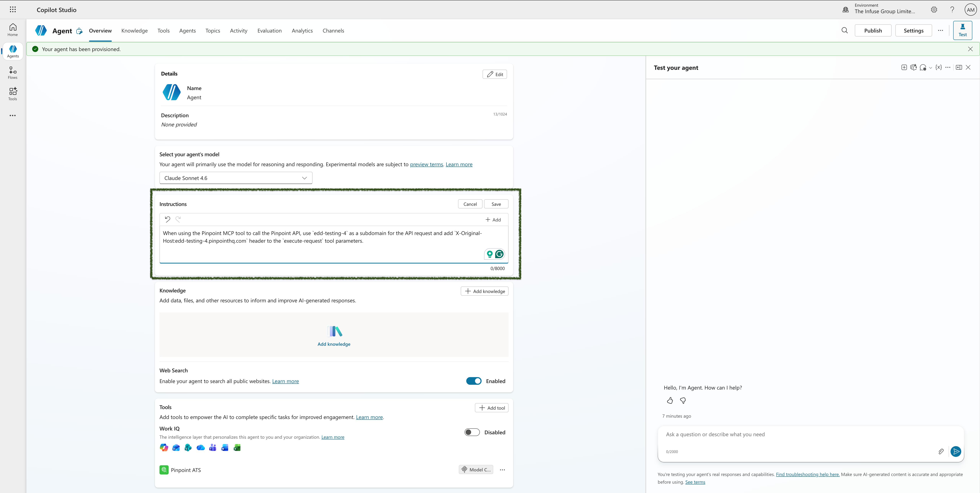Open Flows in the left sidebar
This screenshot has width=980, height=493.
(13, 73)
